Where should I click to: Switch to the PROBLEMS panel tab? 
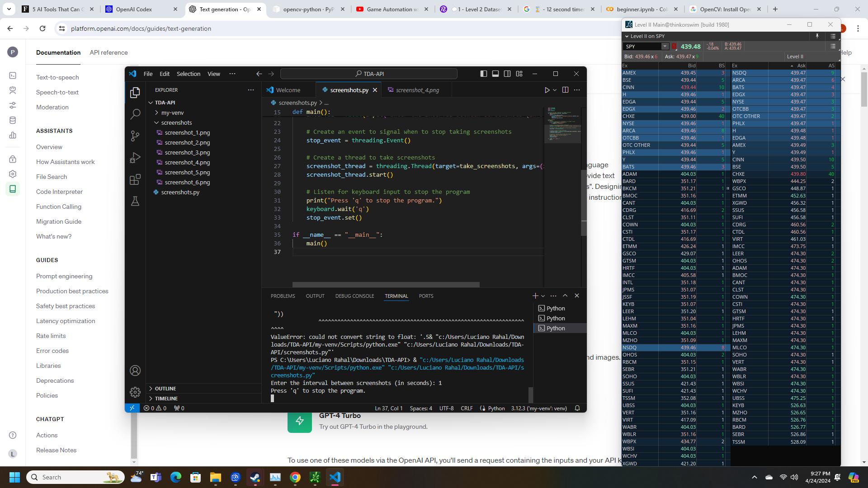coord(283,296)
